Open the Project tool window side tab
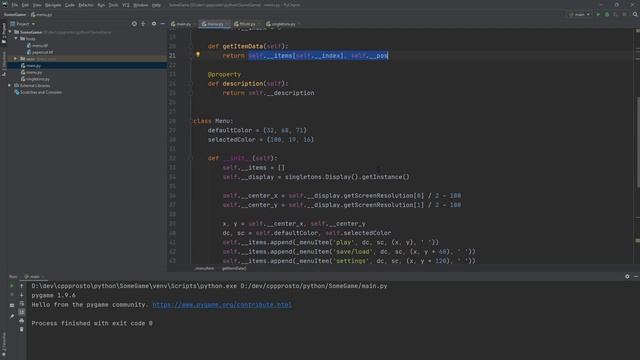This screenshot has width=640, height=360. click(4, 33)
